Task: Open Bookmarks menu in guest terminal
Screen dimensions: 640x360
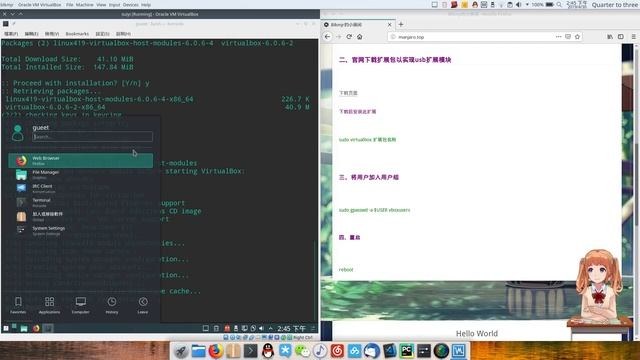Action: (77, 34)
